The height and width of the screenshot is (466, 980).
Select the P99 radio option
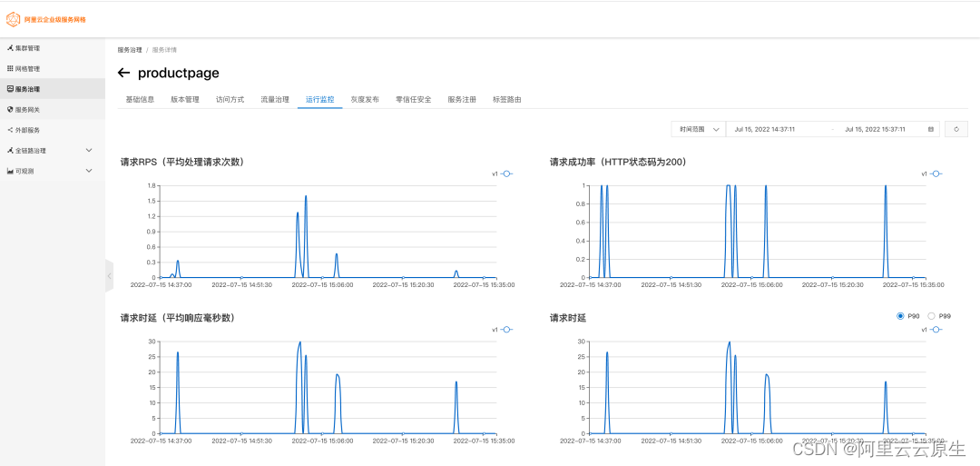tap(931, 316)
